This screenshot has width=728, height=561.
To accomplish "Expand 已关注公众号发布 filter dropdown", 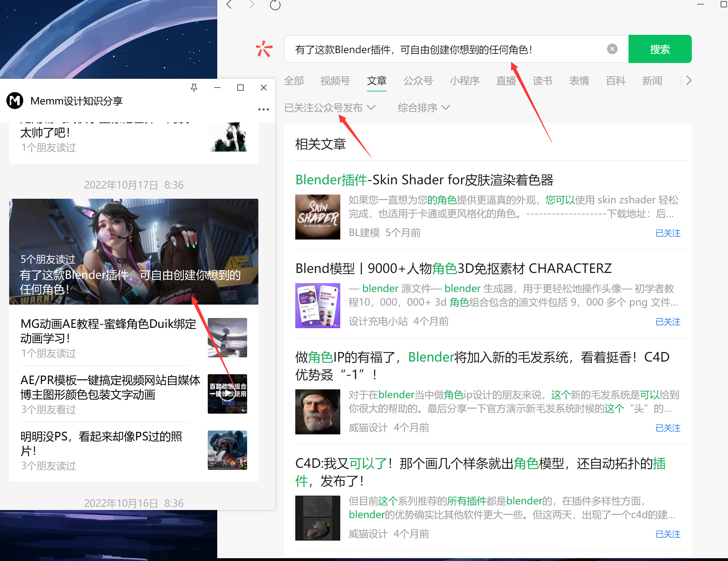I will [329, 108].
